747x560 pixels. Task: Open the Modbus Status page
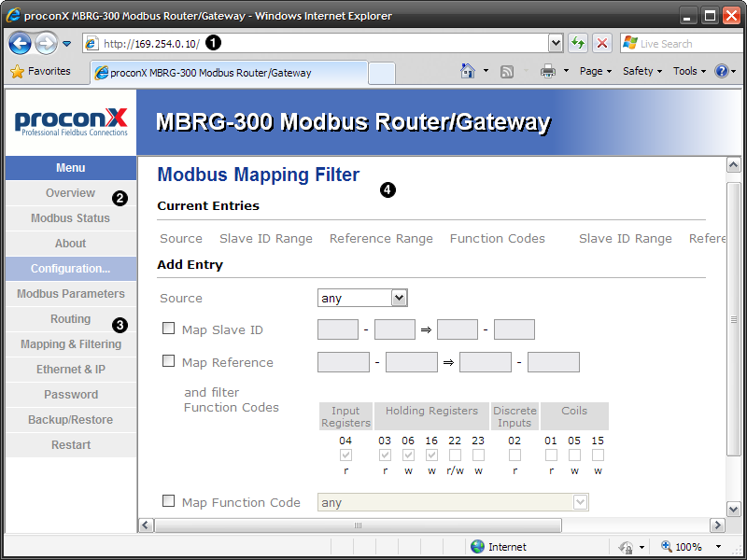click(x=71, y=218)
